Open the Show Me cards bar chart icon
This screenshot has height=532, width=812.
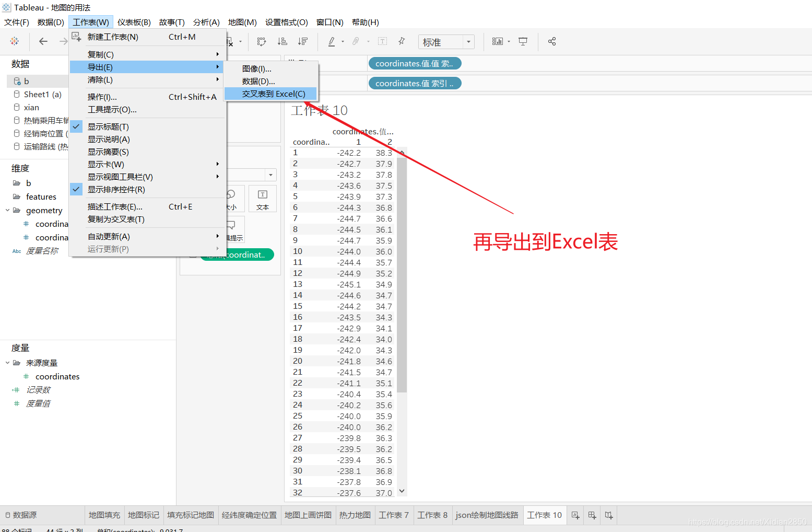(498, 41)
